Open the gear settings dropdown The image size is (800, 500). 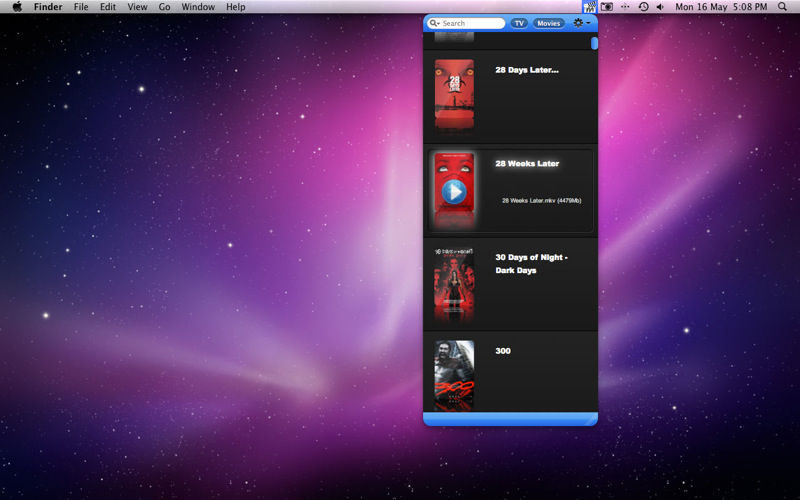coord(581,23)
